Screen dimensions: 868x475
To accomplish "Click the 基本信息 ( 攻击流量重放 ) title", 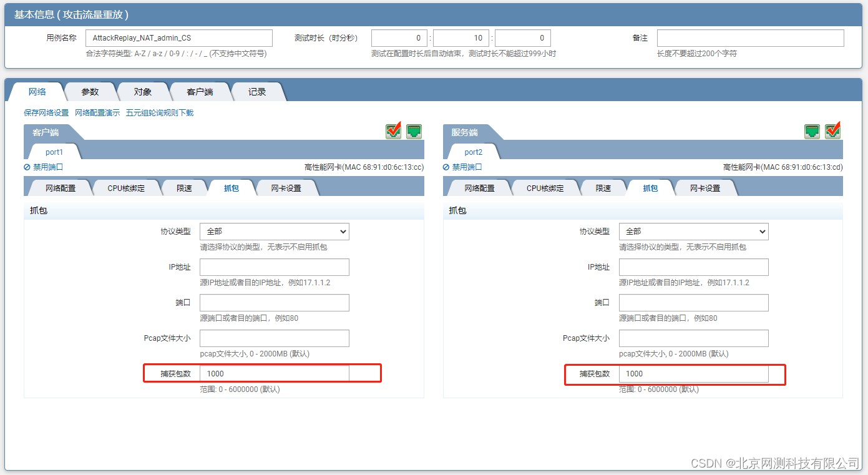I will (x=71, y=14).
